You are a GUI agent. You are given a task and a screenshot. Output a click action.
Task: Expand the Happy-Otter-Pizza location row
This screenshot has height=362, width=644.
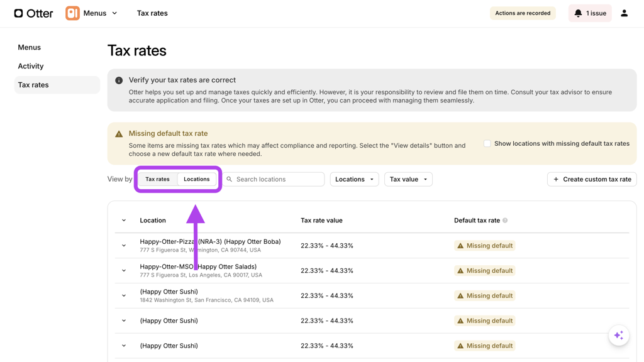point(124,246)
